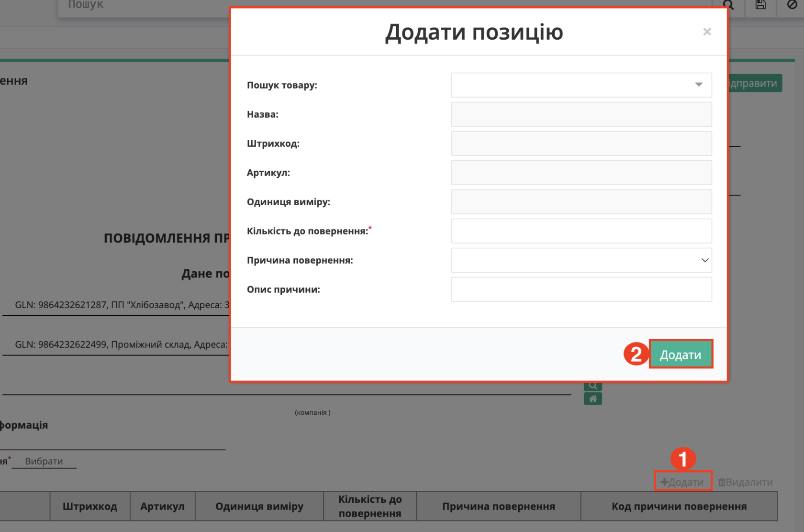Click the green home icon button
The width and height of the screenshot is (804, 532).
pos(592,399)
